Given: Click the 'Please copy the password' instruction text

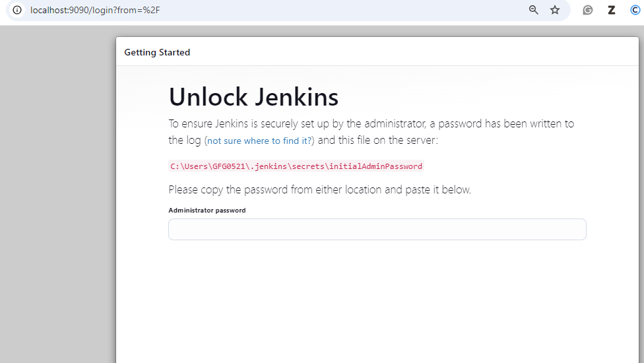Looking at the screenshot, I should [319, 189].
